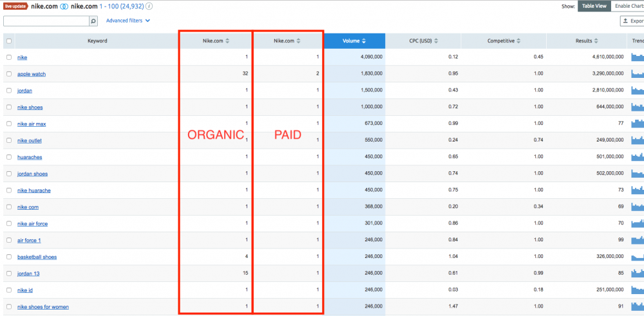The image size is (644, 316).
Task: Select the nike outlet row checkbox
Action: point(9,140)
